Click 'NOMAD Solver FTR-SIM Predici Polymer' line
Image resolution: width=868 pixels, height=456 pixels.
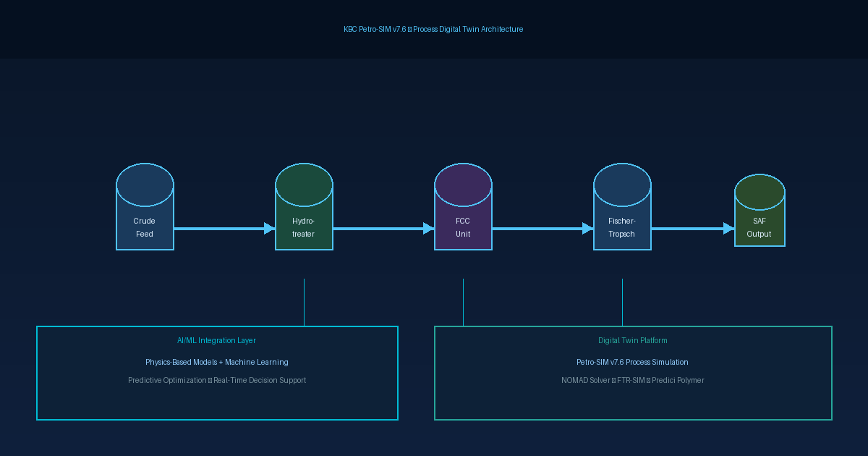tap(633, 380)
